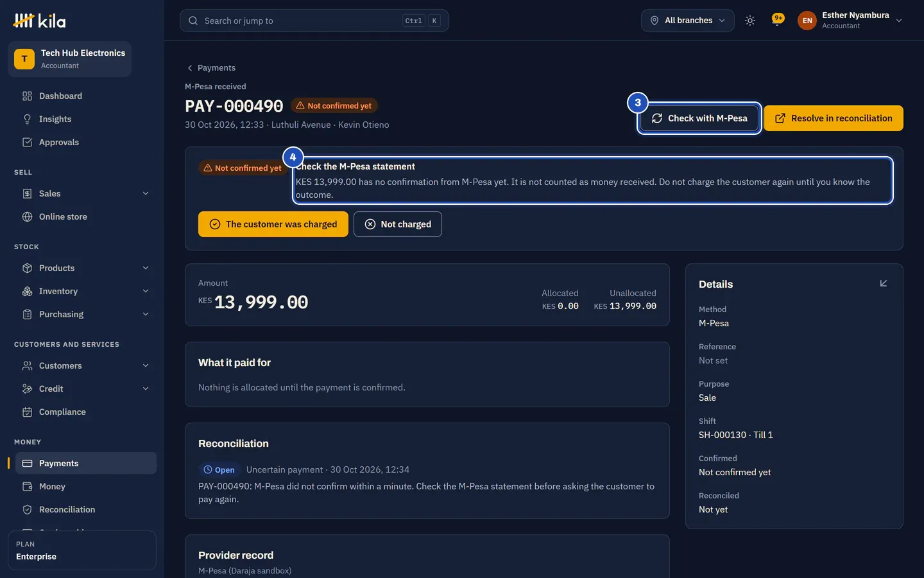Click the back chevron beside Payments breadcrumb
Image resolution: width=924 pixels, height=578 pixels.
point(190,68)
